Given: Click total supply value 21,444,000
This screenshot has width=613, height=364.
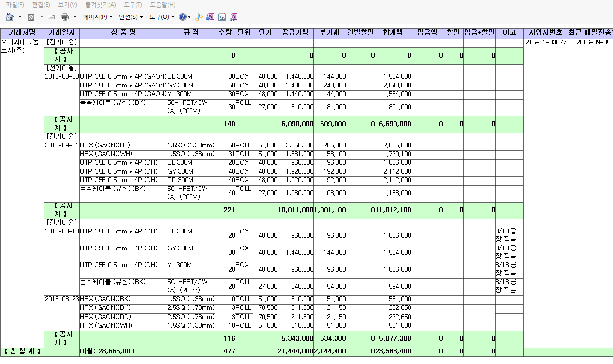Looking at the screenshot, I should pos(295,351).
